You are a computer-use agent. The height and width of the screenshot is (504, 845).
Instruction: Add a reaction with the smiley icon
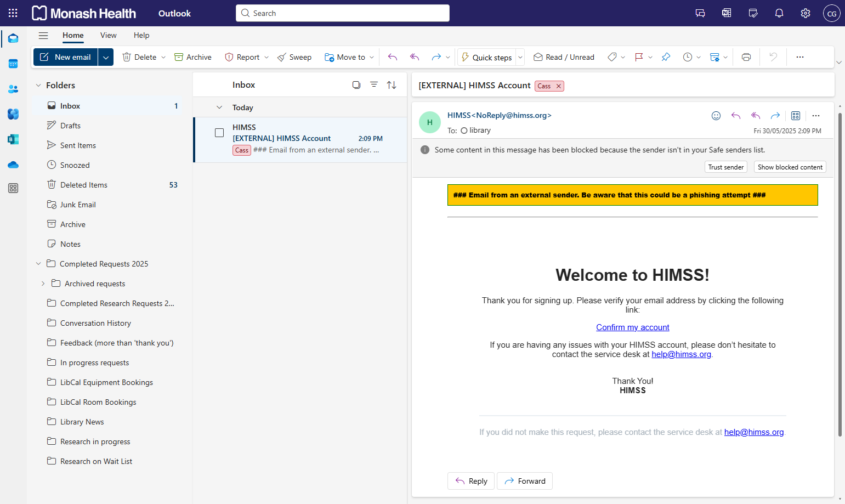point(716,116)
